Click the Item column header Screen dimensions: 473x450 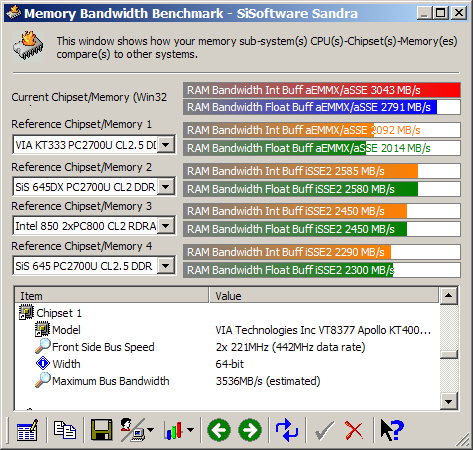(x=112, y=296)
